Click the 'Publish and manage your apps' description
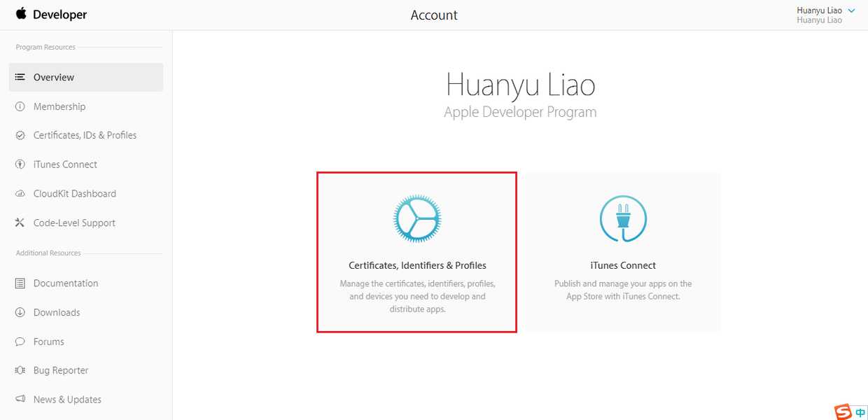Viewport: 868px width, 420px height. pyautogui.click(x=623, y=290)
